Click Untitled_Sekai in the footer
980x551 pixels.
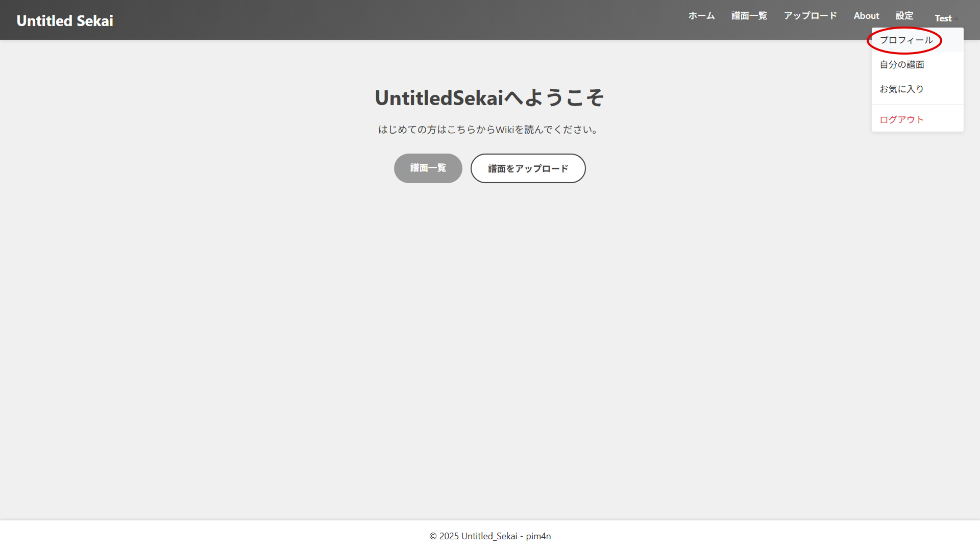click(489, 536)
